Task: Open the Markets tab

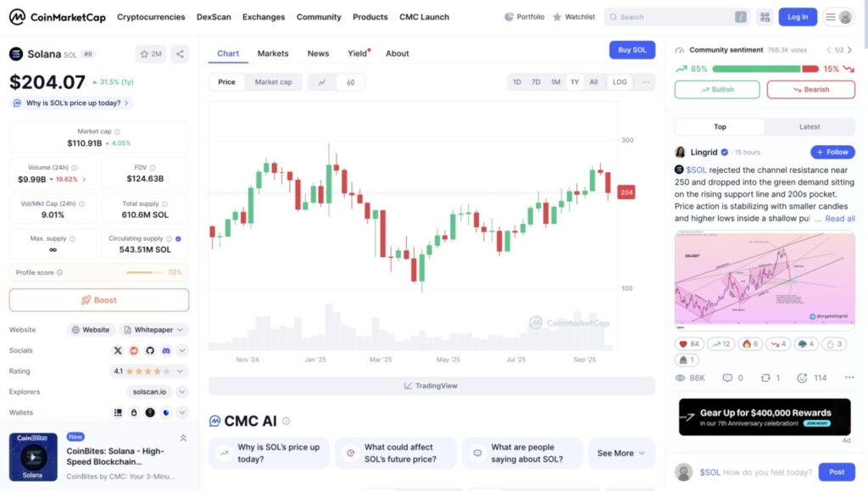Action: point(273,53)
